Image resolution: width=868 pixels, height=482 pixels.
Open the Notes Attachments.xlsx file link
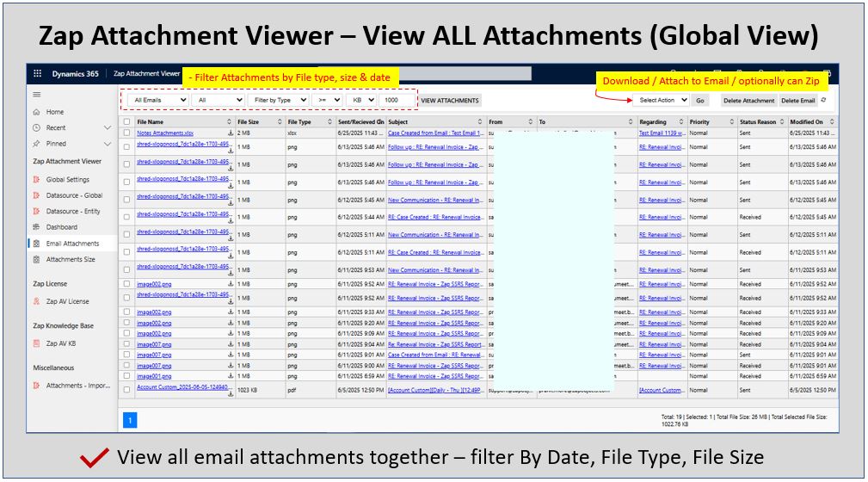click(165, 133)
